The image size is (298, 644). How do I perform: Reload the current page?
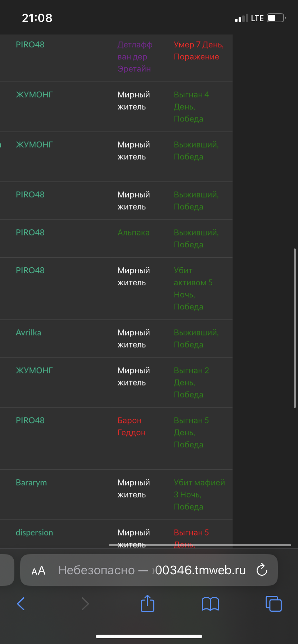click(x=261, y=570)
